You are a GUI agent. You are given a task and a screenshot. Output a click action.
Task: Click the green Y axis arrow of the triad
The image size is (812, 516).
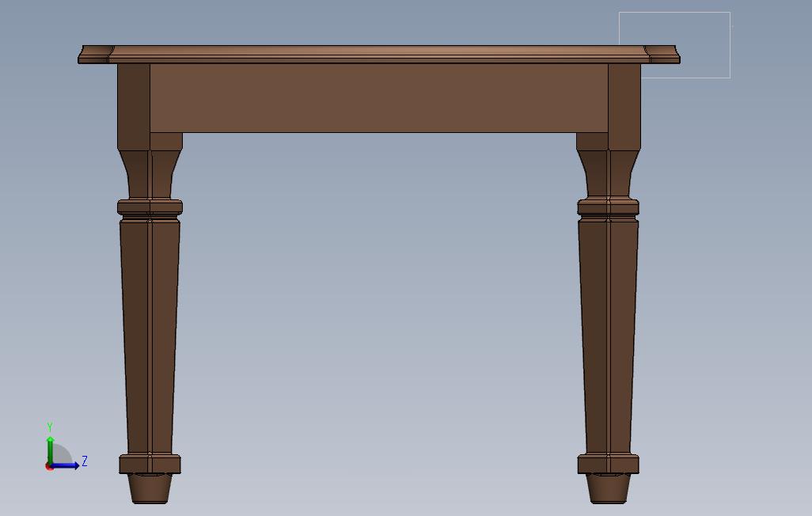tap(50, 450)
